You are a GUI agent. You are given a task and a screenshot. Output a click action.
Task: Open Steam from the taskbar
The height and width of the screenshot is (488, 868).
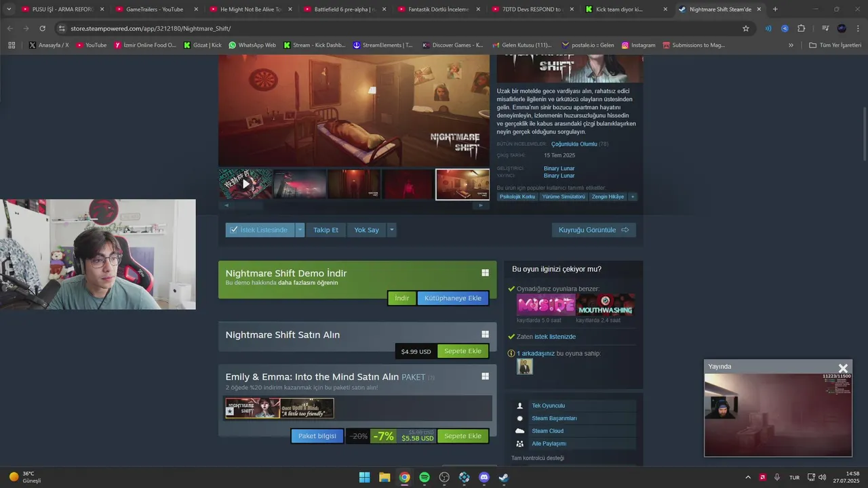(x=504, y=477)
